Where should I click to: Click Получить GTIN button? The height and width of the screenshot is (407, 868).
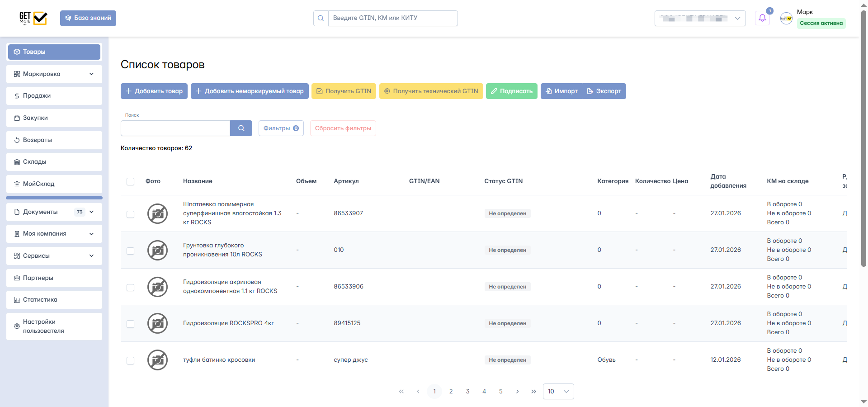click(x=344, y=91)
